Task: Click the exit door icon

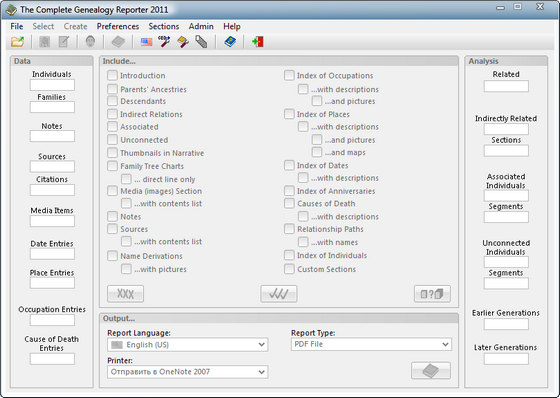Action: pos(258,42)
